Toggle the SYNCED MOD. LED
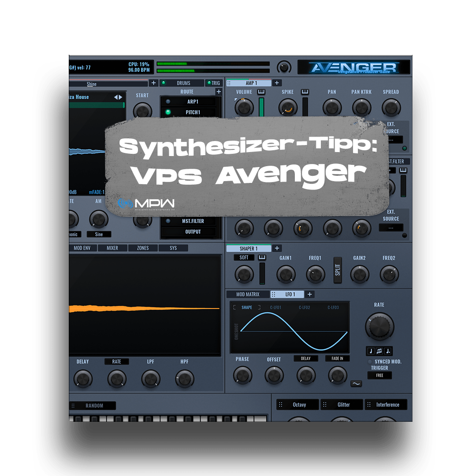 (370, 361)
